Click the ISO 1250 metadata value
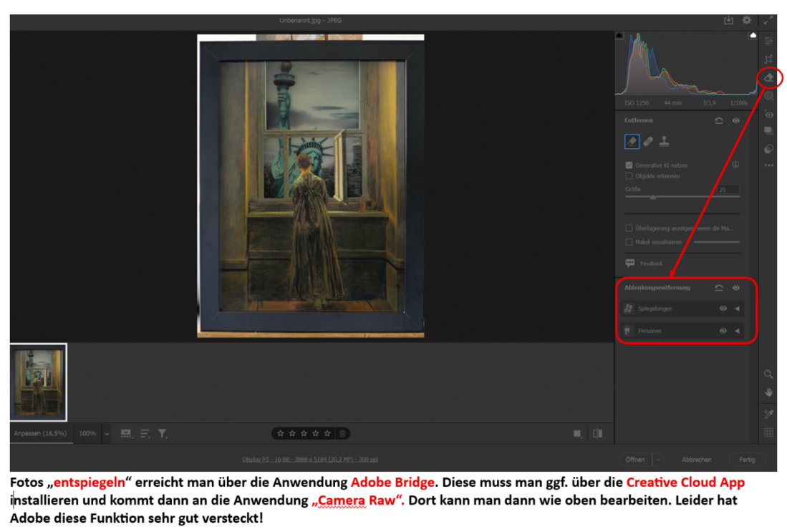Screen dimensions: 787x532 [x=637, y=103]
